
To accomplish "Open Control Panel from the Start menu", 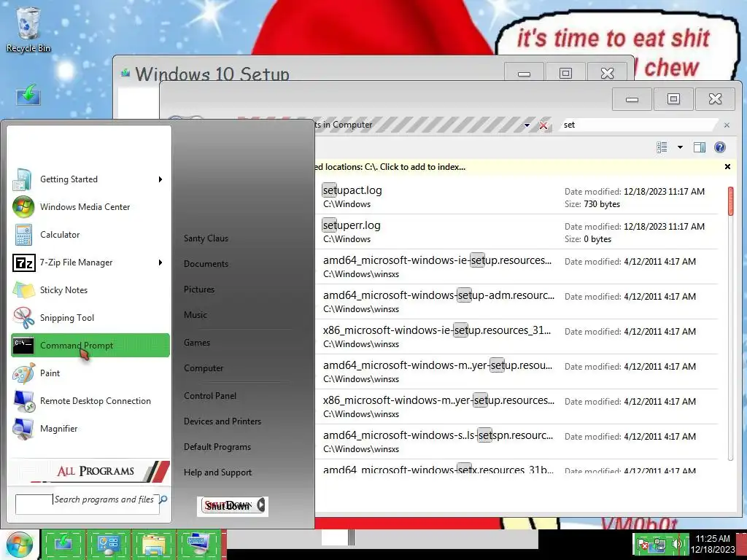I will coord(210,396).
